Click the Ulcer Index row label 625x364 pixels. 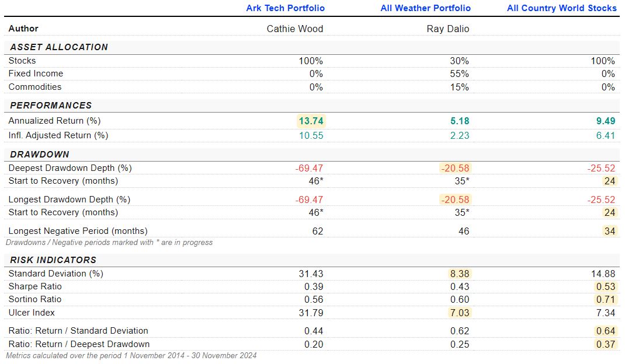click(32, 313)
